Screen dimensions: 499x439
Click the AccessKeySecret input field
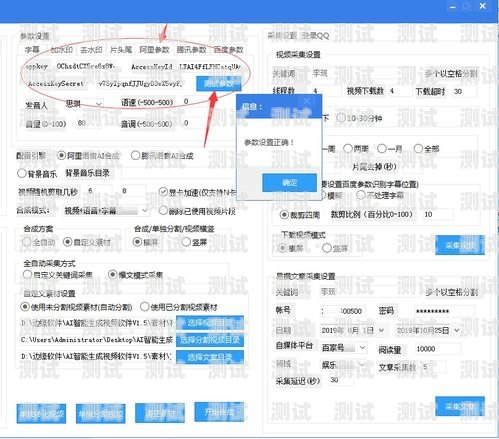(x=142, y=83)
